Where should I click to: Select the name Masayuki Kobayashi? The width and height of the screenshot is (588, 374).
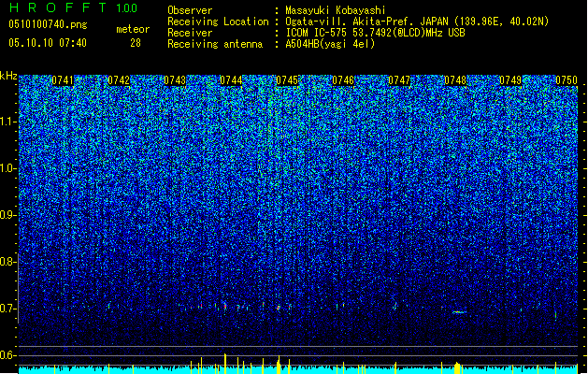336,10
